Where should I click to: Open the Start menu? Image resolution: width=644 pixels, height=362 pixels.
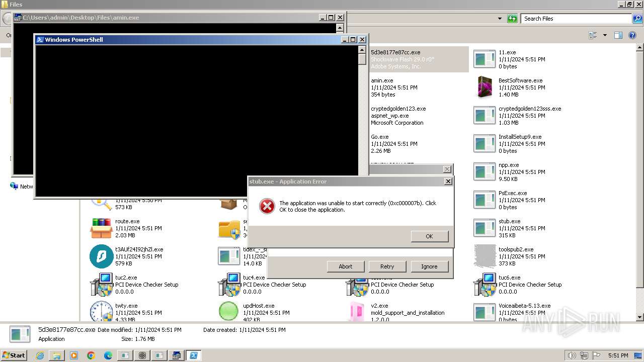[14, 355]
